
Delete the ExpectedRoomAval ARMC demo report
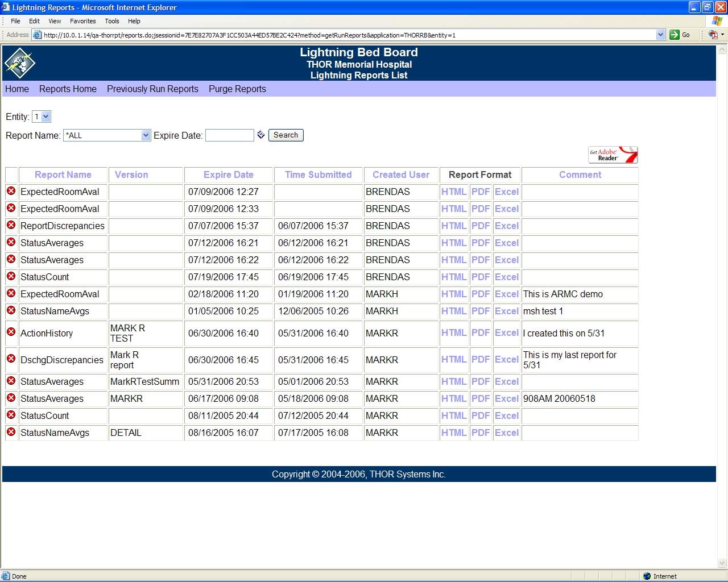11,293
